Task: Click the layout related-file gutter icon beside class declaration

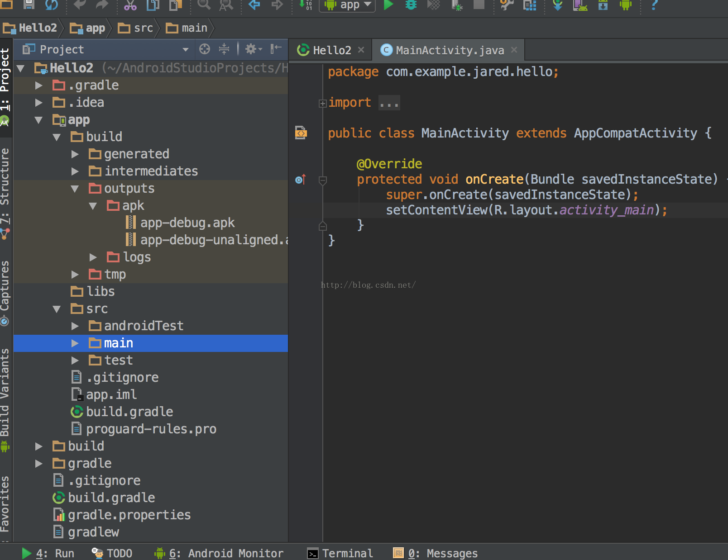Action: pos(301,133)
